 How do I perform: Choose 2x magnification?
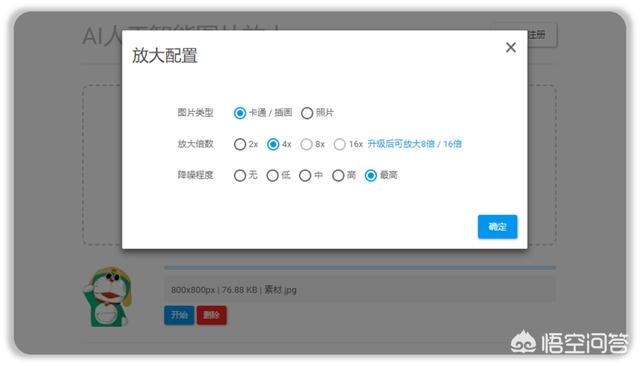[x=240, y=144]
